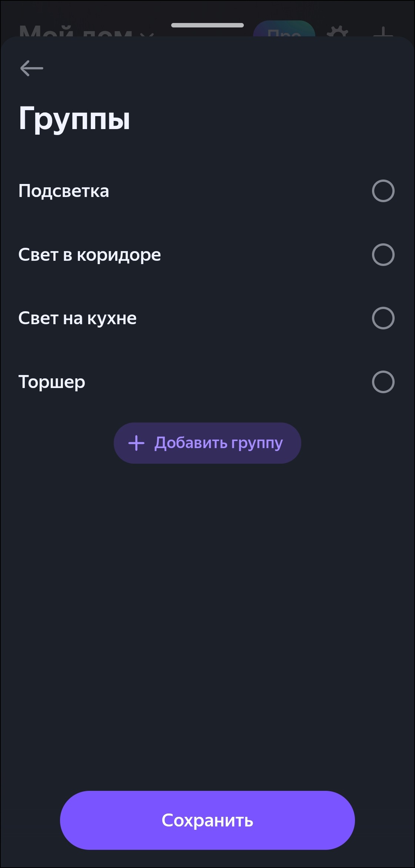Tap the "Про" badge in the header
This screenshot has width=415, height=868.
tap(284, 30)
